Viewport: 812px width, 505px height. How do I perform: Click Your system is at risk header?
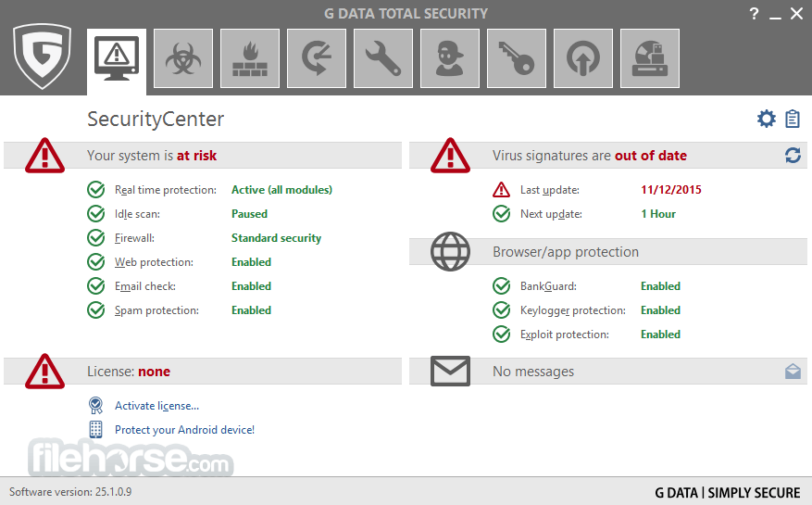tap(152, 156)
